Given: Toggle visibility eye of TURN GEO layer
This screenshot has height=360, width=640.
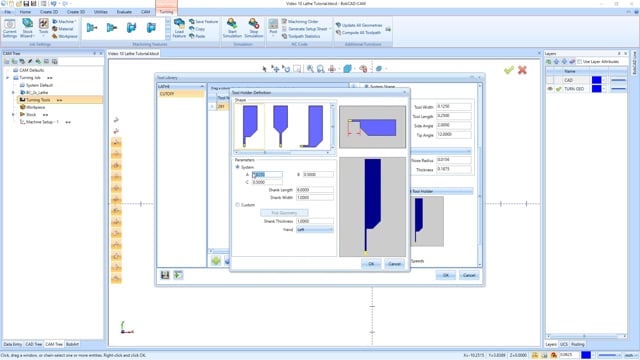Looking at the screenshot, I should click(550, 89).
